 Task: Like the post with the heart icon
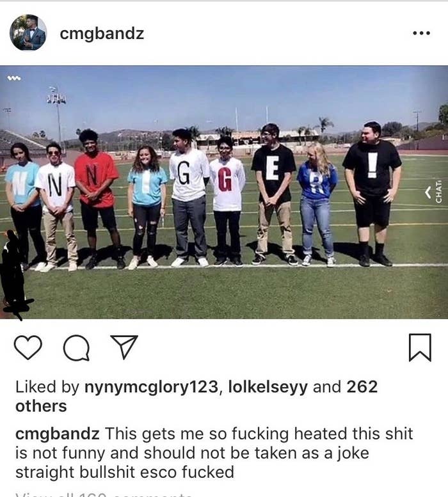tap(28, 347)
